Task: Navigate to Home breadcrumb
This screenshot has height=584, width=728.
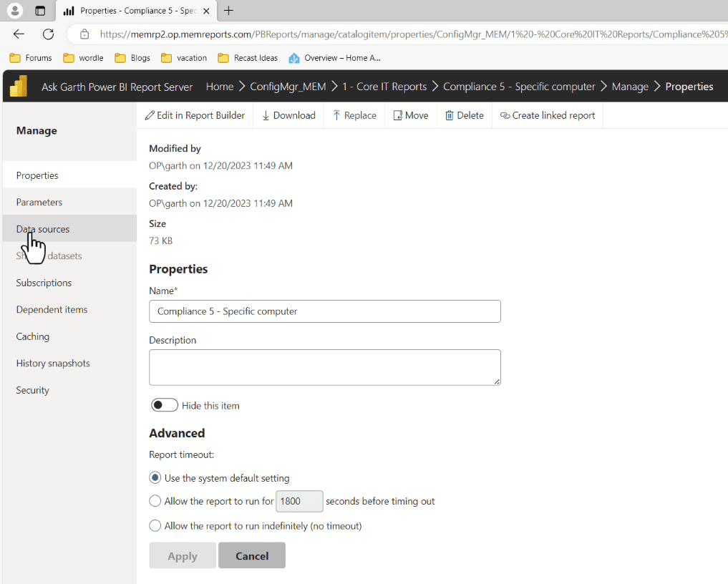Action: 220,87
